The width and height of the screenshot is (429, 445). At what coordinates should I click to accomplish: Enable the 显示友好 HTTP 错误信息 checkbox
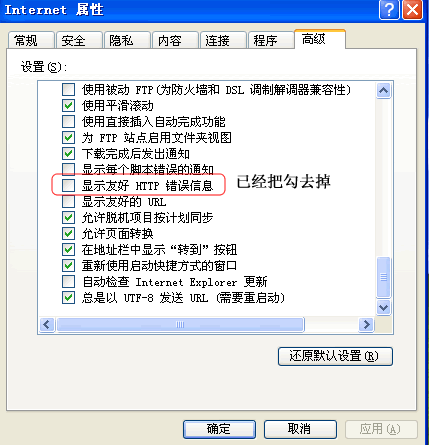click(68, 185)
